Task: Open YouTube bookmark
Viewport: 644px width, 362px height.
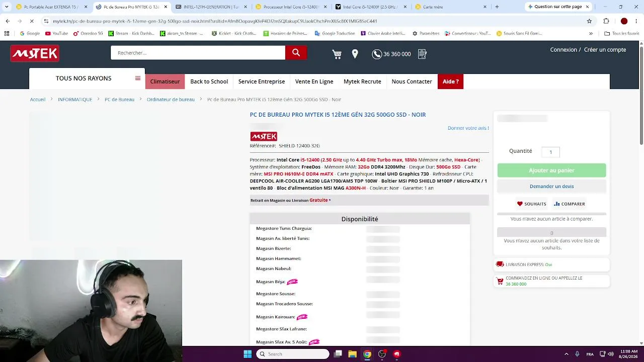Action: pyautogui.click(x=56, y=34)
